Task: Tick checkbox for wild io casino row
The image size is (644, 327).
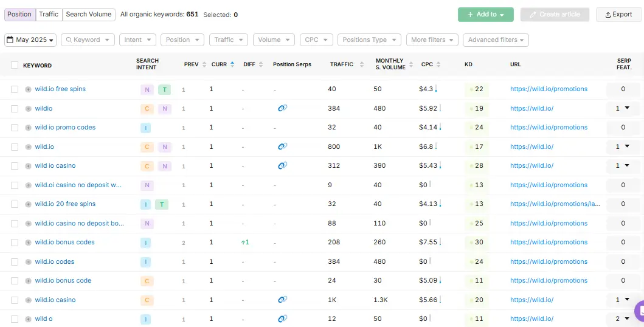Action: 15,166
